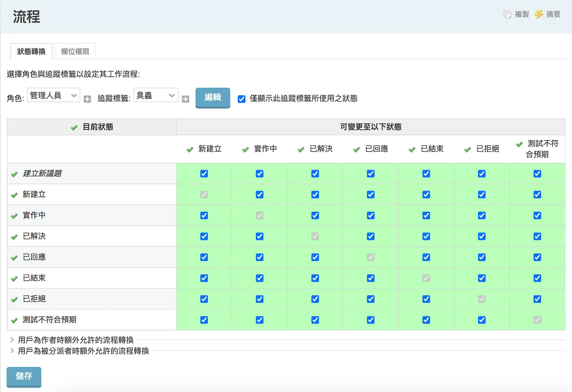Open the 摘要 link
572x392 pixels.
(553, 14)
